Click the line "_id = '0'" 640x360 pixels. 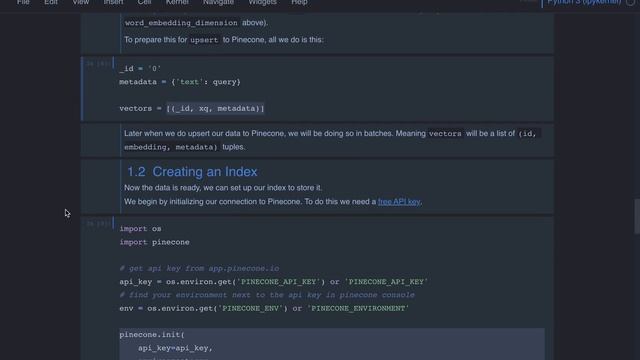point(140,69)
